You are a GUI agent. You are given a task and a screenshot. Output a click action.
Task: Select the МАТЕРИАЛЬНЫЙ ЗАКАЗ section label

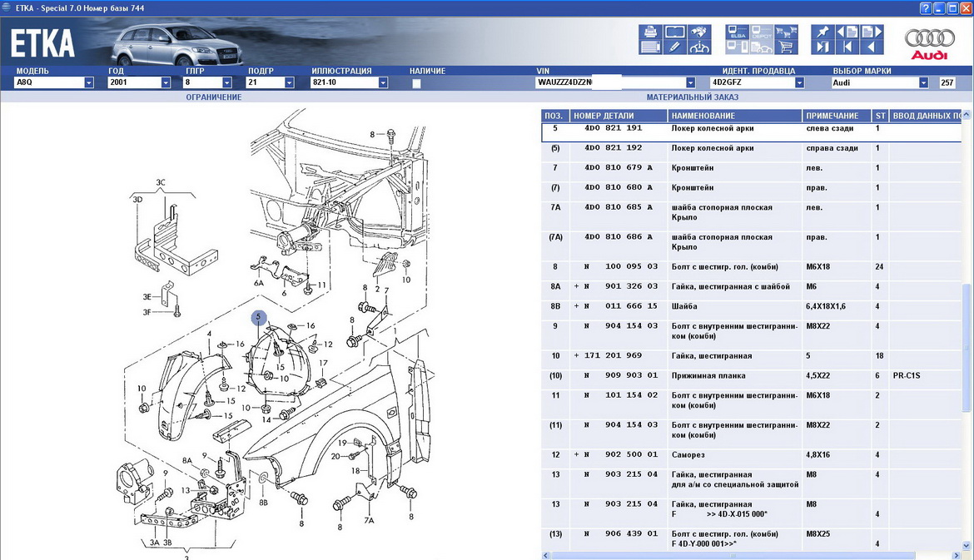[692, 97]
